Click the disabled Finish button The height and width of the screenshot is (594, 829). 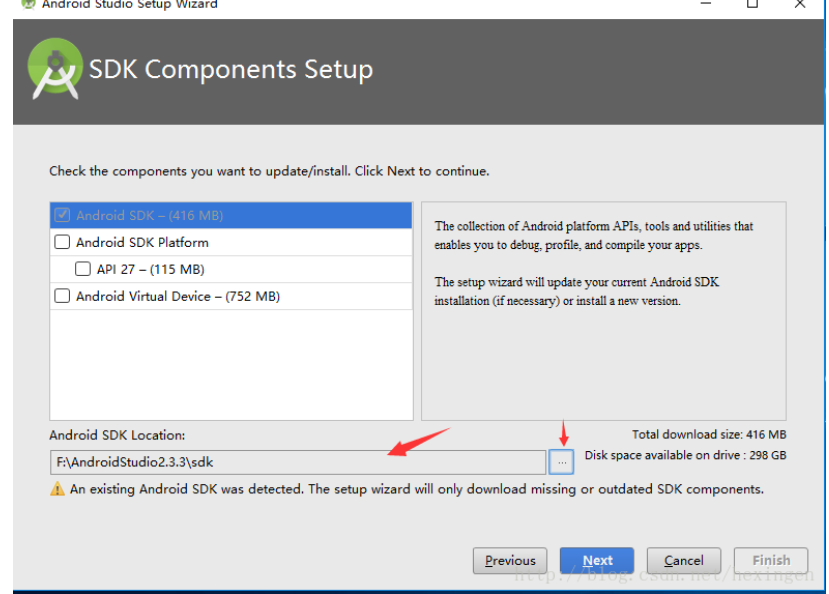pos(770,560)
